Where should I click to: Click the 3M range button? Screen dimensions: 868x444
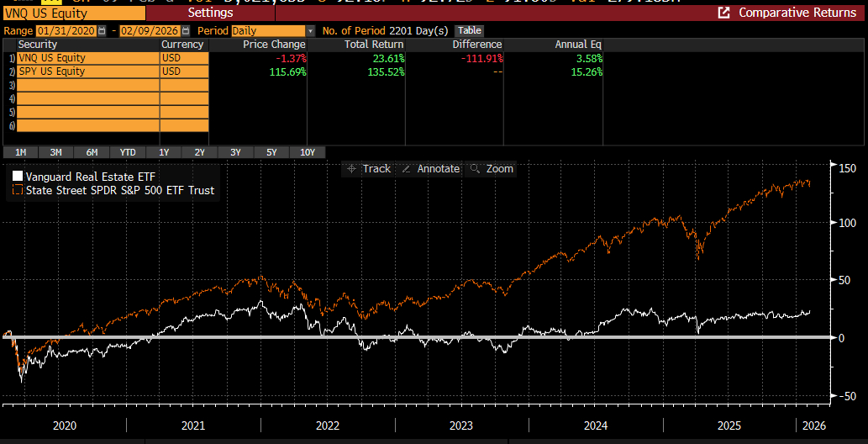(x=55, y=152)
